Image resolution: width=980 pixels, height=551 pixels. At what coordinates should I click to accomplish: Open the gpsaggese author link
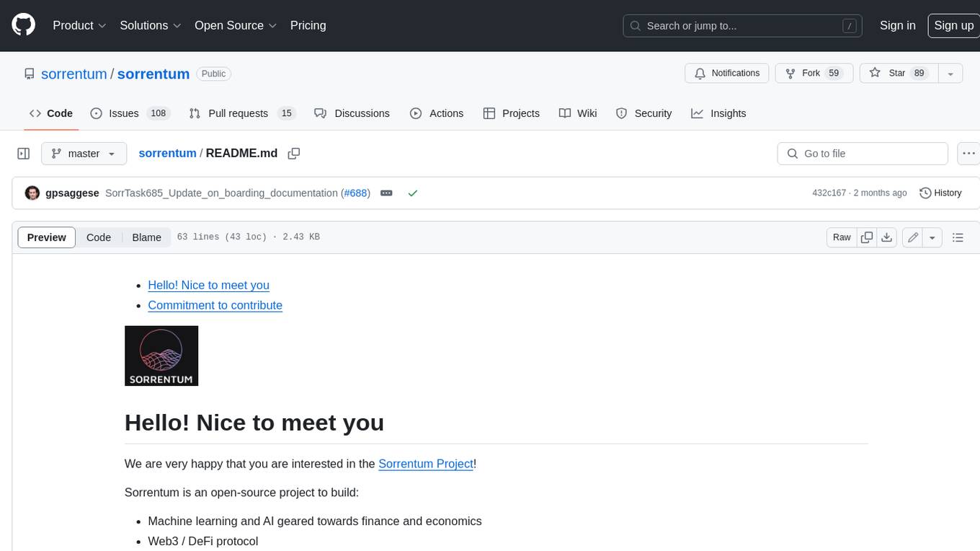(72, 193)
